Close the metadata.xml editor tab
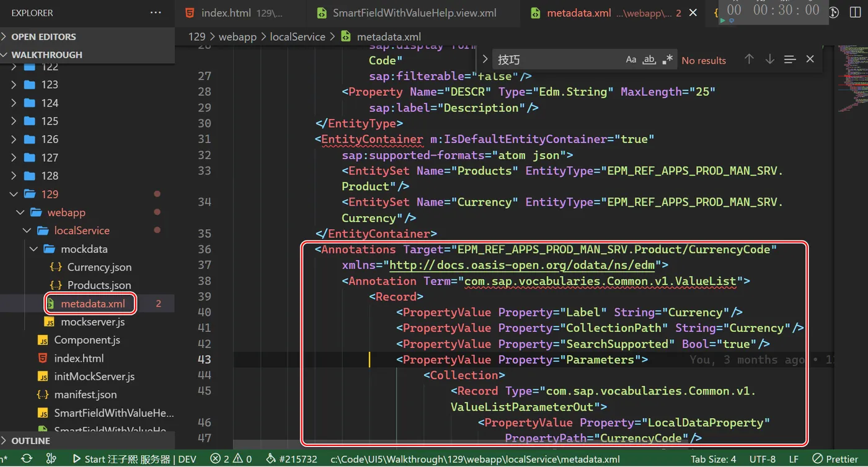Image resolution: width=868 pixels, height=467 pixels. click(693, 13)
